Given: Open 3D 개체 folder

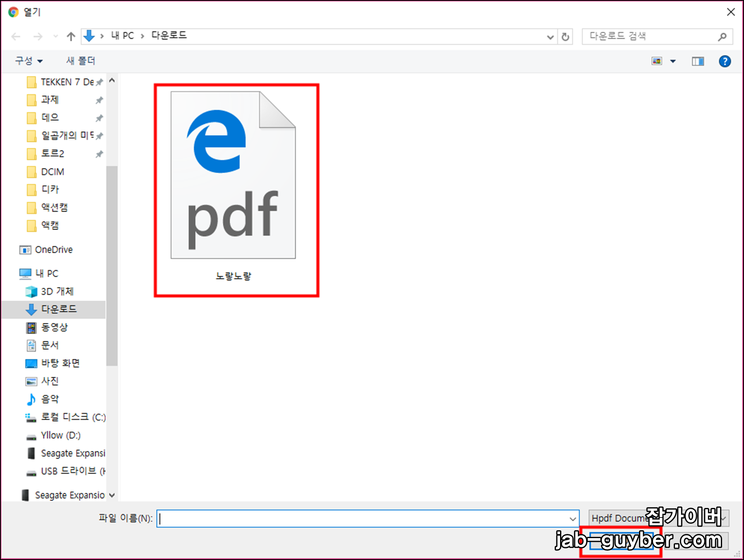Looking at the screenshot, I should [57, 292].
